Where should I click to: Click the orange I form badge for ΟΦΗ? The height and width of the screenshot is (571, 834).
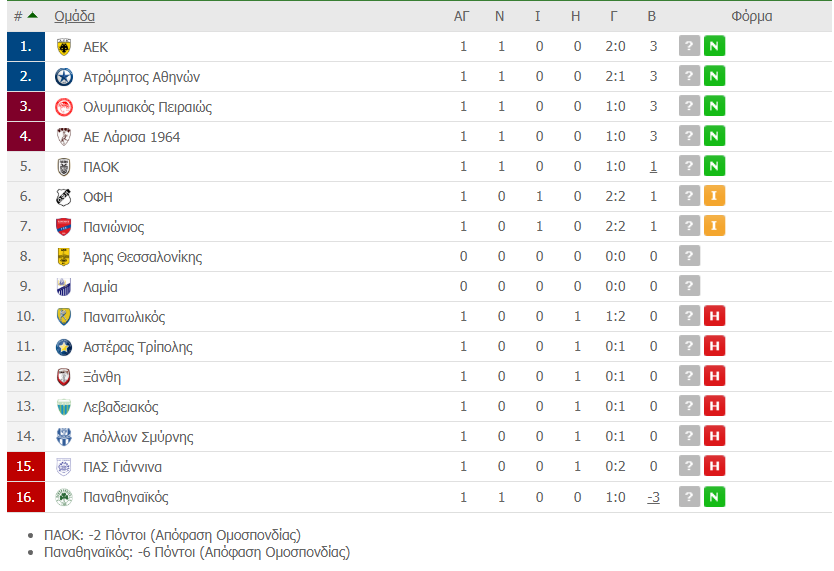tap(714, 197)
